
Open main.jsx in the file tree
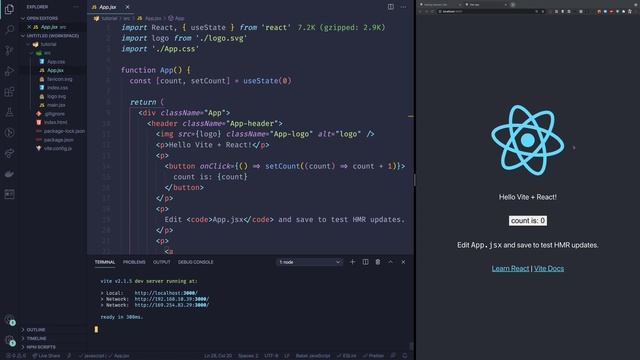tap(56, 105)
